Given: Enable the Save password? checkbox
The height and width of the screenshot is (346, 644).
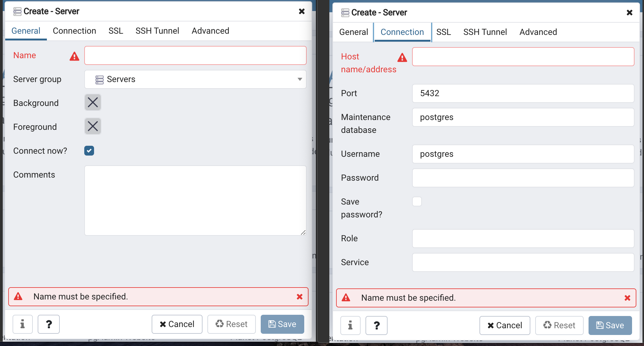Looking at the screenshot, I should (417, 201).
